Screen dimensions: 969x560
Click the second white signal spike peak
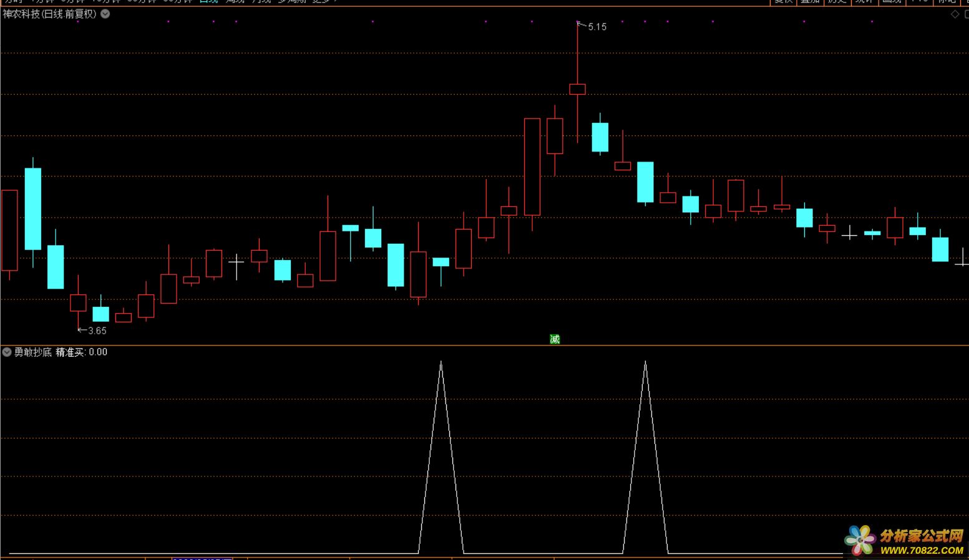[x=645, y=362]
